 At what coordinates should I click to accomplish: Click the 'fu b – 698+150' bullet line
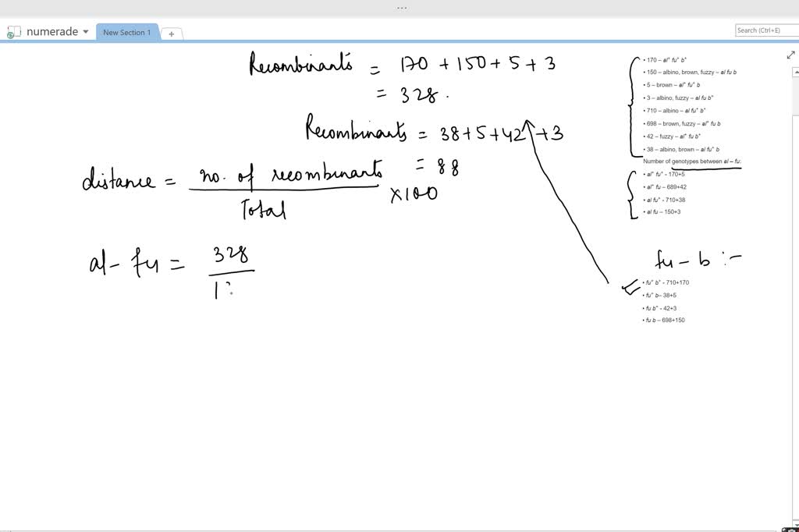tap(664, 320)
